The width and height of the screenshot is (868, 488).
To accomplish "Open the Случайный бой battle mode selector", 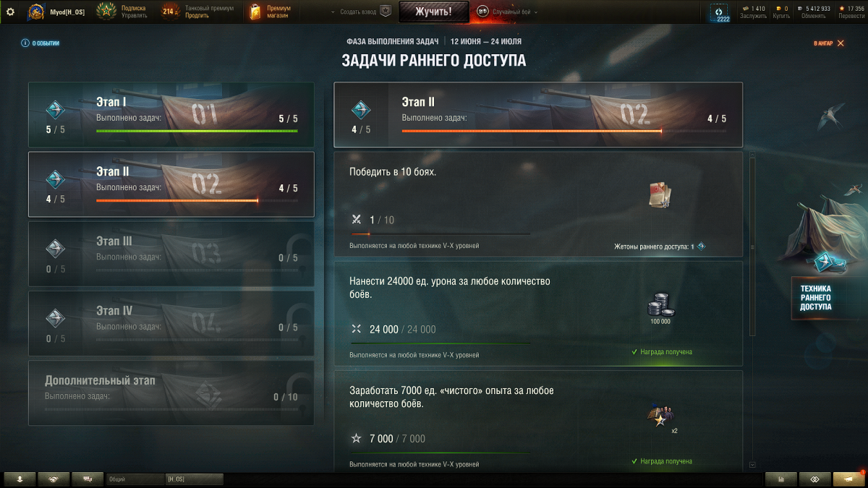I will 507,12.
